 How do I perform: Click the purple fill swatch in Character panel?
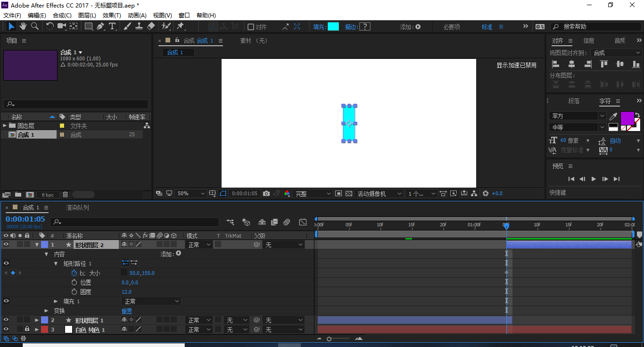pyautogui.click(x=627, y=118)
